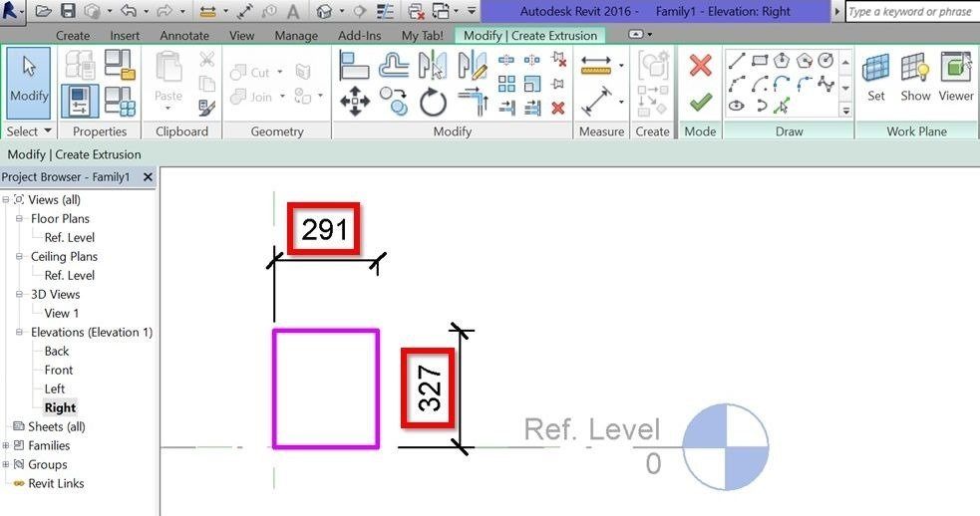Select the Rectangle draw tool
Viewport: 980px width, 516px height.
tap(760, 61)
